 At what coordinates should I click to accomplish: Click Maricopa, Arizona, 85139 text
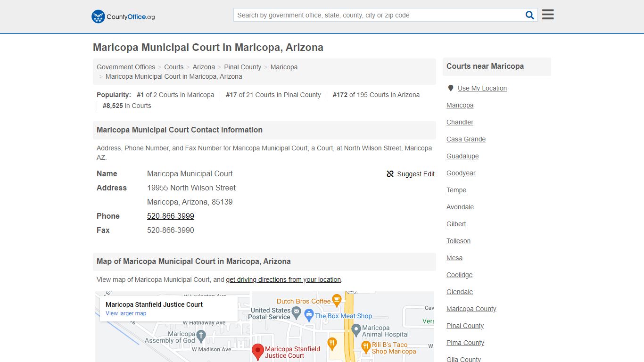pos(190,202)
